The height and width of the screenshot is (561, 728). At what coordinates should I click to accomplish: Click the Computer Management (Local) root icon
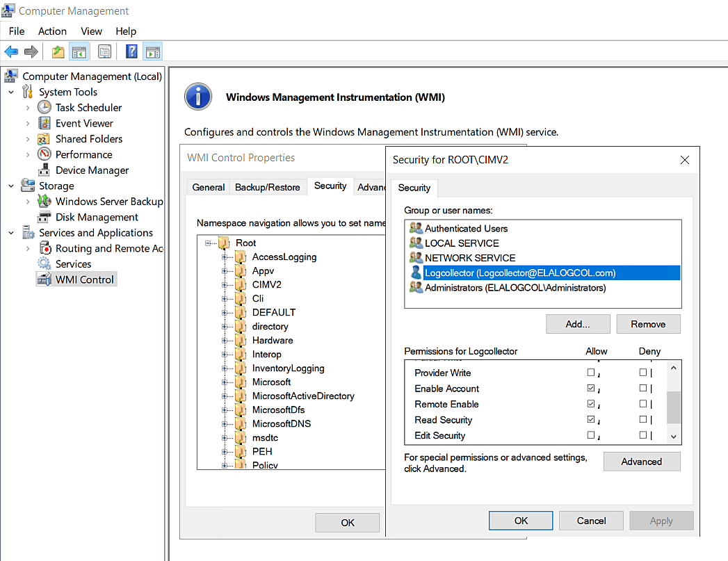pos(11,76)
